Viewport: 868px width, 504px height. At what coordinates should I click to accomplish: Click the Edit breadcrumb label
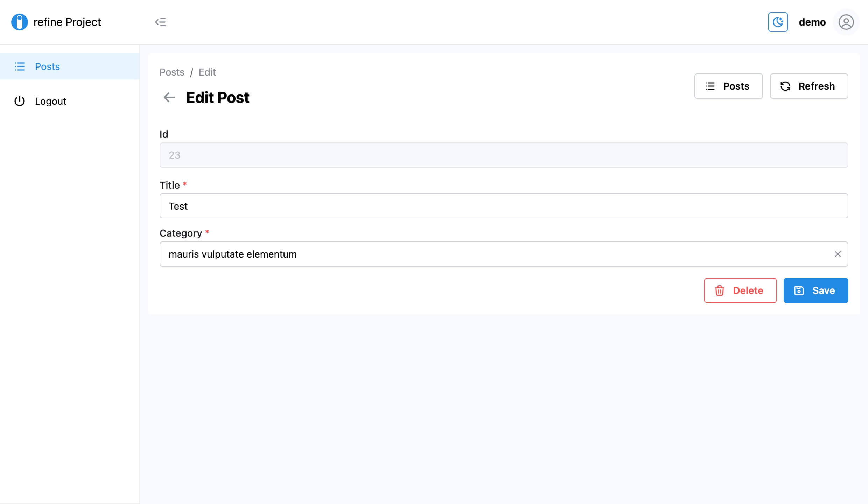(x=207, y=72)
